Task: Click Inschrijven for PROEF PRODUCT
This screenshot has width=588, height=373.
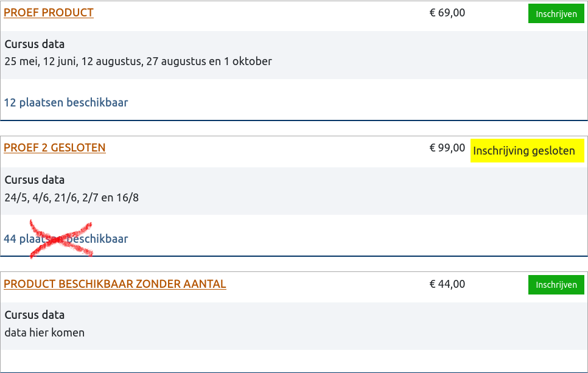Action: (556, 14)
